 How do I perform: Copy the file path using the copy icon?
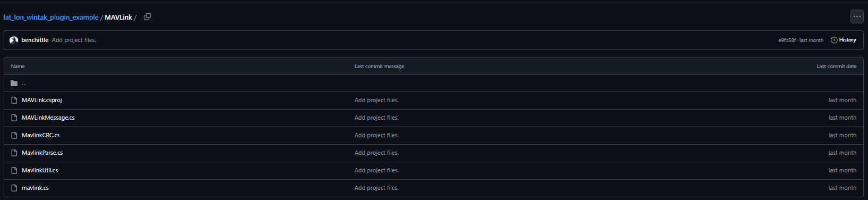tap(148, 17)
